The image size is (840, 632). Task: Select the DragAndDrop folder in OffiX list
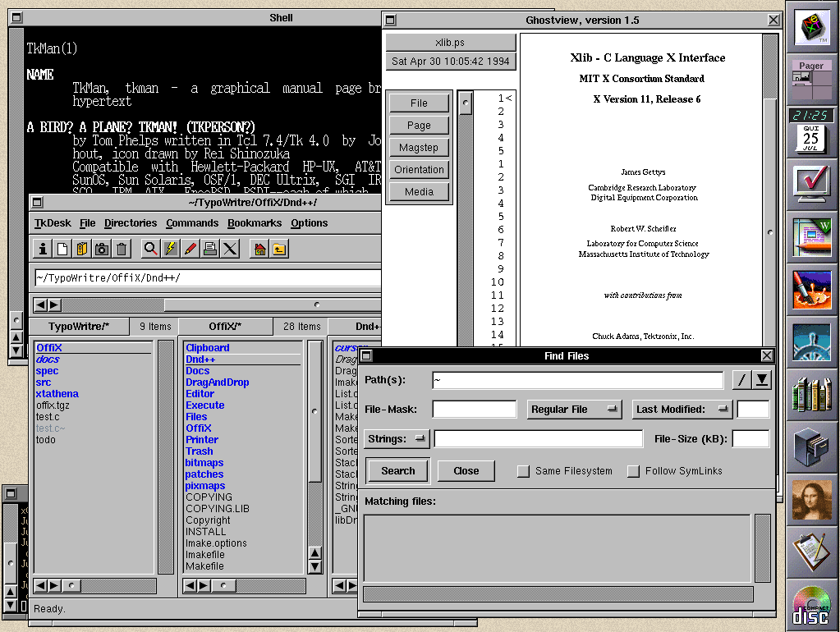point(217,382)
